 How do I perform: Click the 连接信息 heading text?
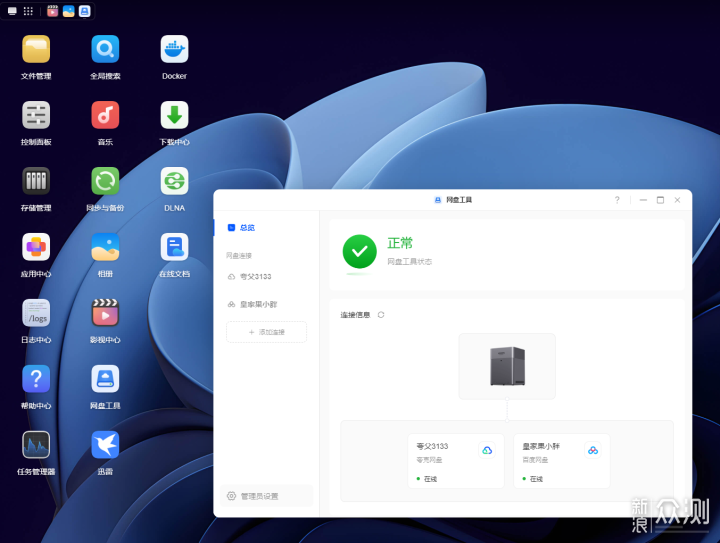point(355,315)
